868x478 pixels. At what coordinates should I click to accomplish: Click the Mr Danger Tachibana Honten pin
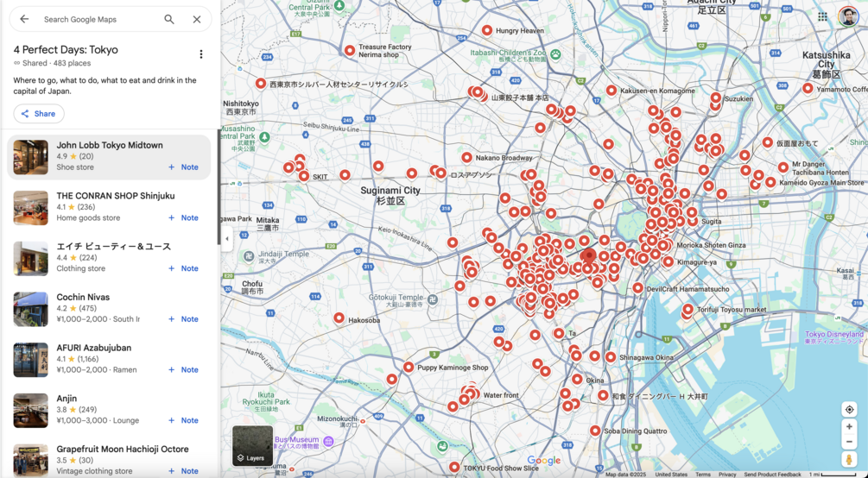click(x=782, y=167)
